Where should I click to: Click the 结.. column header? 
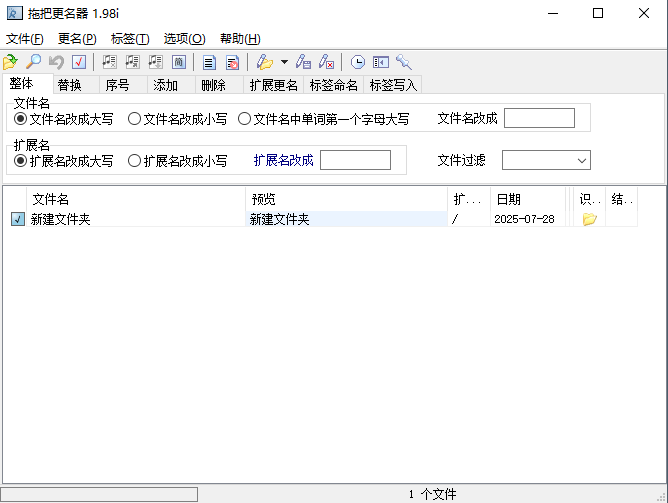click(622, 199)
